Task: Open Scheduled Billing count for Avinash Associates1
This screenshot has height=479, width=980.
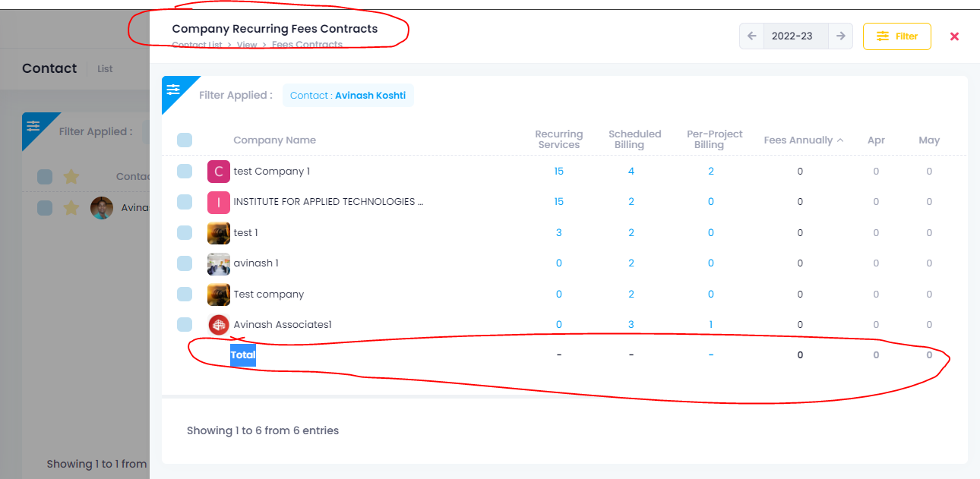Action: click(x=631, y=325)
